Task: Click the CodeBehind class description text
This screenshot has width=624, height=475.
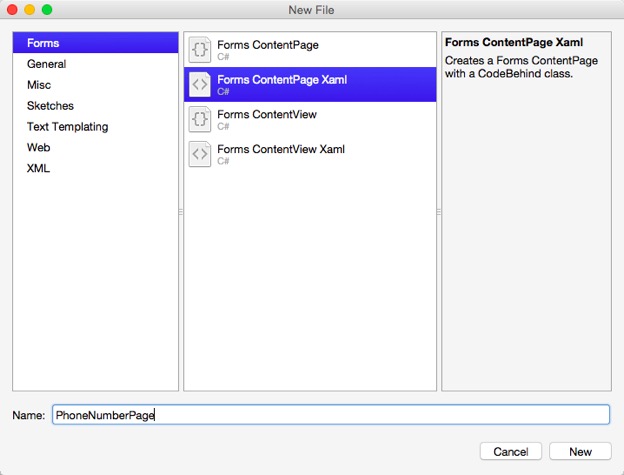Action: click(x=521, y=67)
